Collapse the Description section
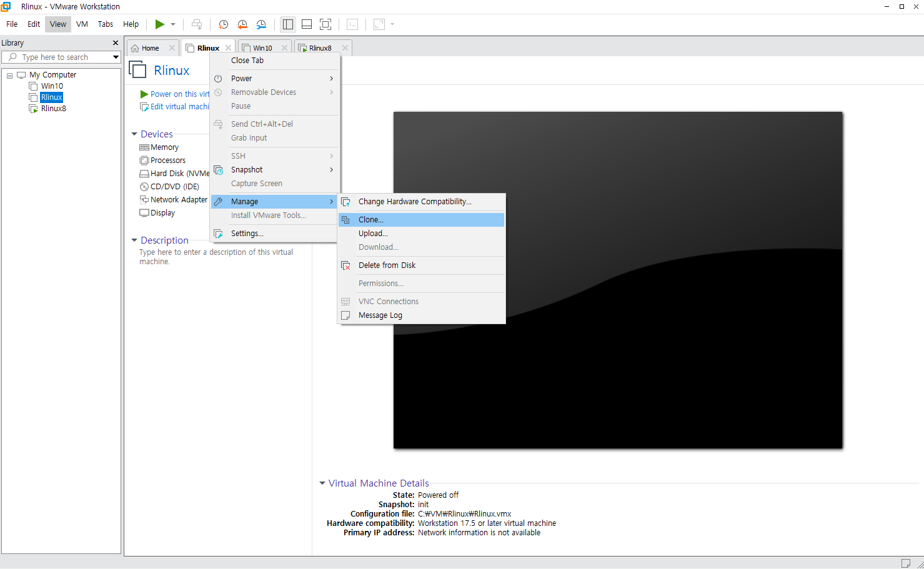The width and height of the screenshot is (924, 569). click(x=134, y=240)
